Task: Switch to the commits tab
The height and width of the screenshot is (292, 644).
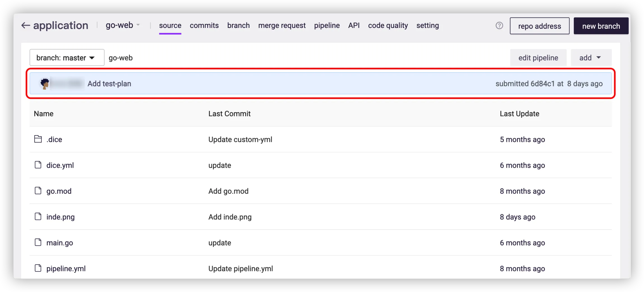Action: point(204,25)
